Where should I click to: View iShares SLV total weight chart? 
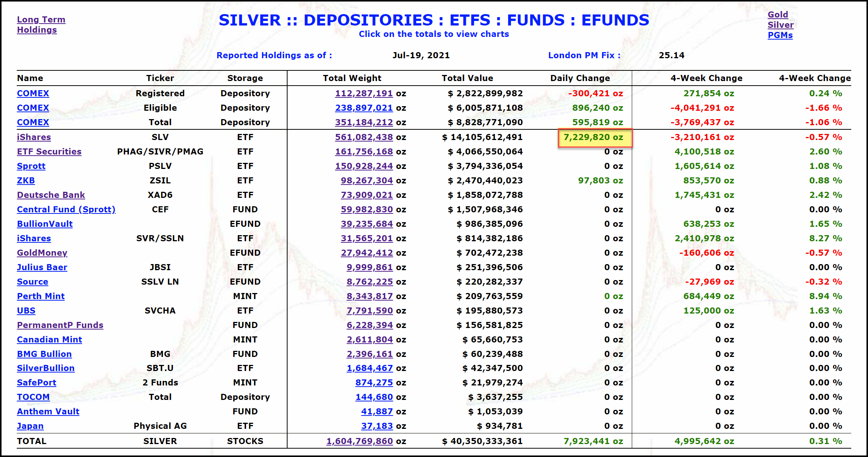pyautogui.click(x=364, y=137)
